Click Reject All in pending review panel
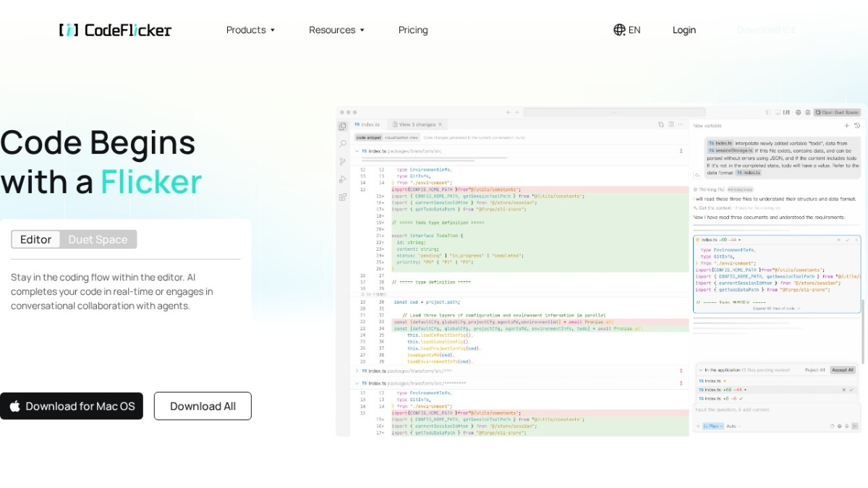The height and width of the screenshot is (488, 868). [x=815, y=369]
